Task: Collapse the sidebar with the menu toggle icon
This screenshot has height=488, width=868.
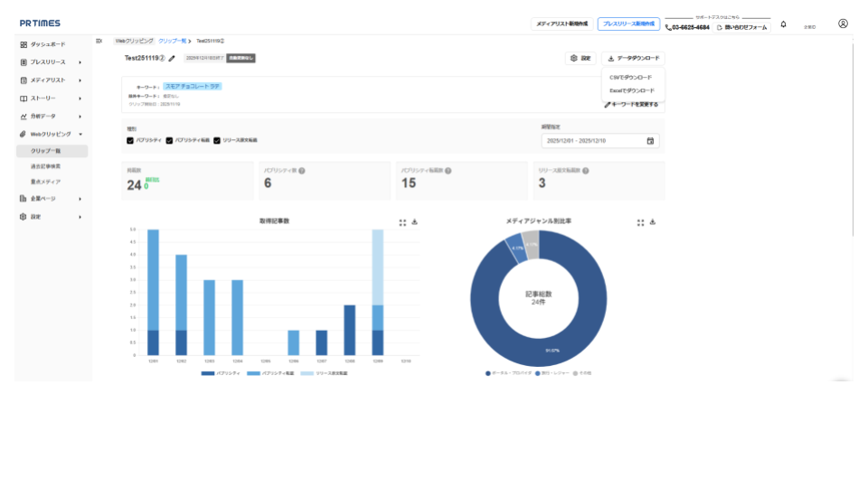Action: (x=99, y=41)
